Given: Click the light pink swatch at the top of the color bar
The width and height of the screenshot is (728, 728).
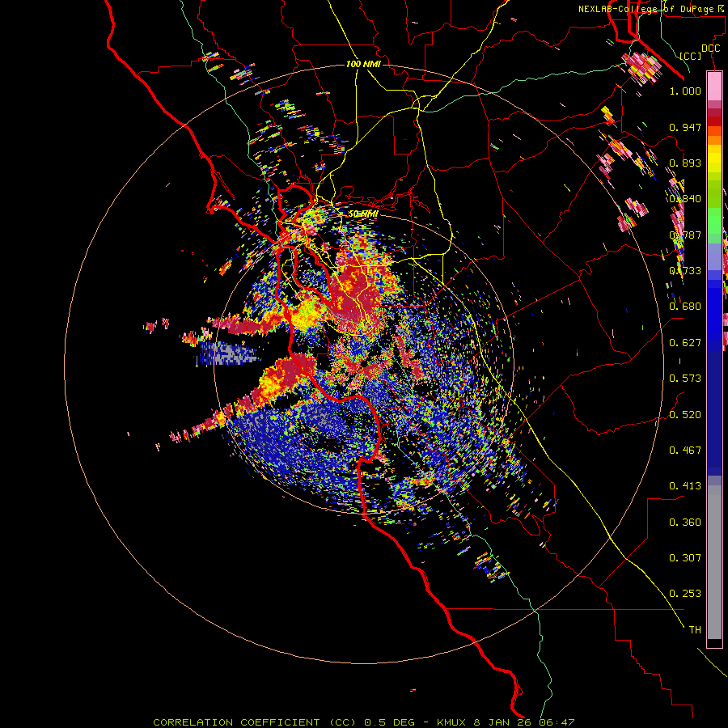Looking at the screenshot, I should pyautogui.click(x=714, y=86).
